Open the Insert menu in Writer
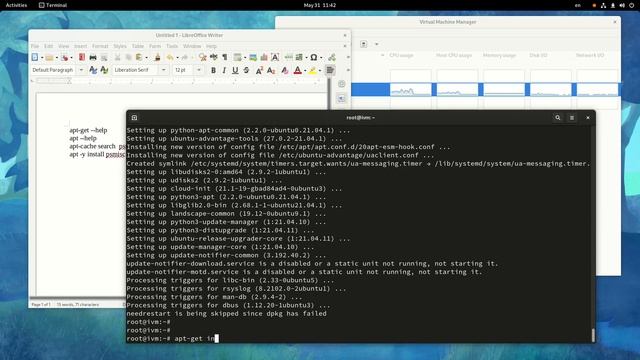This screenshot has height=360, width=640. tap(80, 46)
